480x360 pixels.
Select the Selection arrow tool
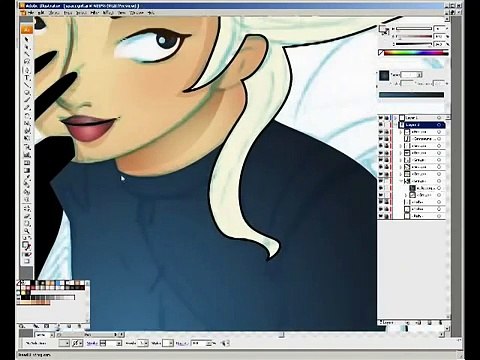click(27, 39)
